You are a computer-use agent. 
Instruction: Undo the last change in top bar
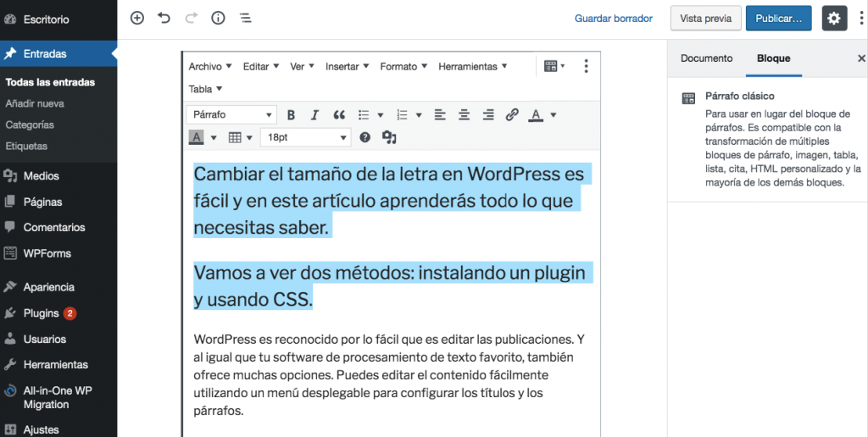[x=164, y=18]
